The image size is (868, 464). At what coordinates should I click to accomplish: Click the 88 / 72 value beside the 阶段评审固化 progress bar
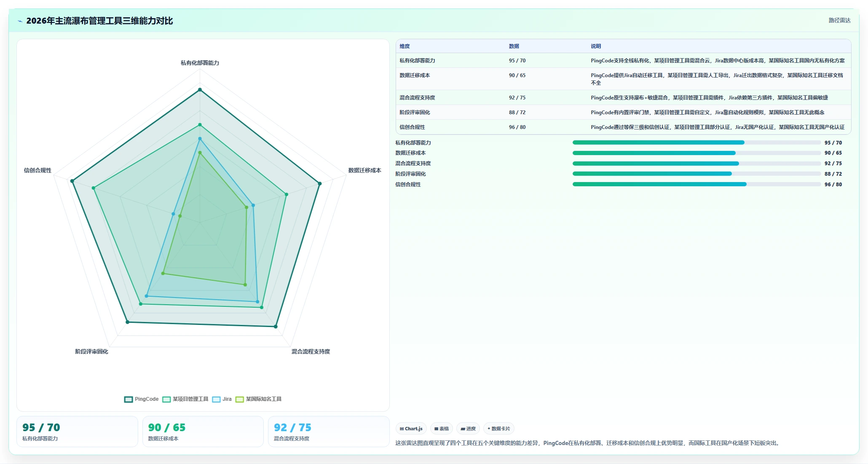[833, 174]
